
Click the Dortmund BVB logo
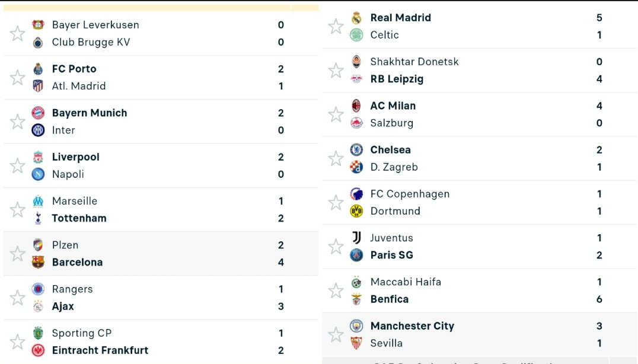click(x=356, y=210)
